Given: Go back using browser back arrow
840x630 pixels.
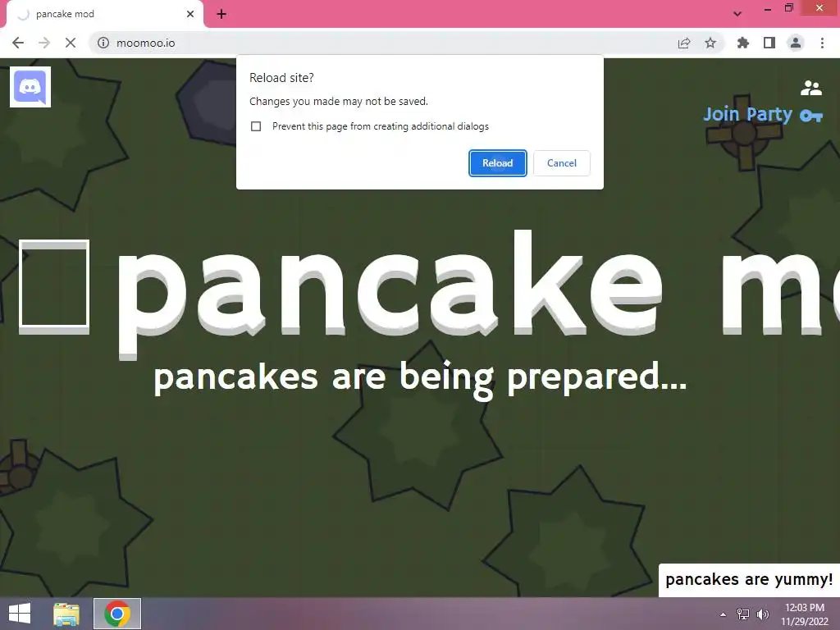Looking at the screenshot, I should (x=18, y=43).
